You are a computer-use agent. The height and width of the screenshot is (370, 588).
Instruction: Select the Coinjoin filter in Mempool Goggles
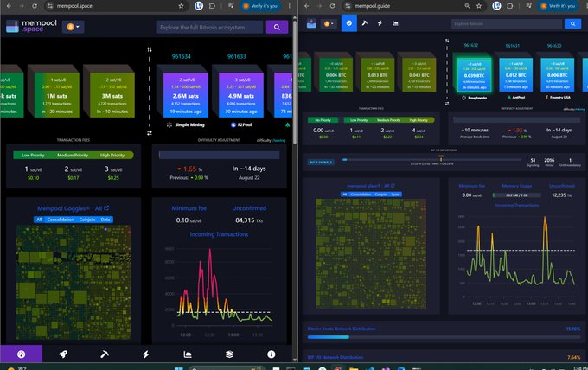point(87,220)
